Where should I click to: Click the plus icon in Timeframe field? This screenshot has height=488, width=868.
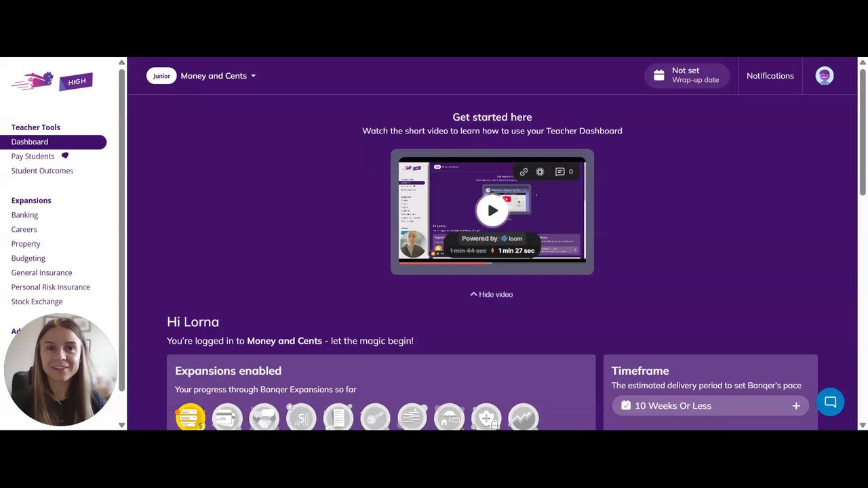pos(796,406)
